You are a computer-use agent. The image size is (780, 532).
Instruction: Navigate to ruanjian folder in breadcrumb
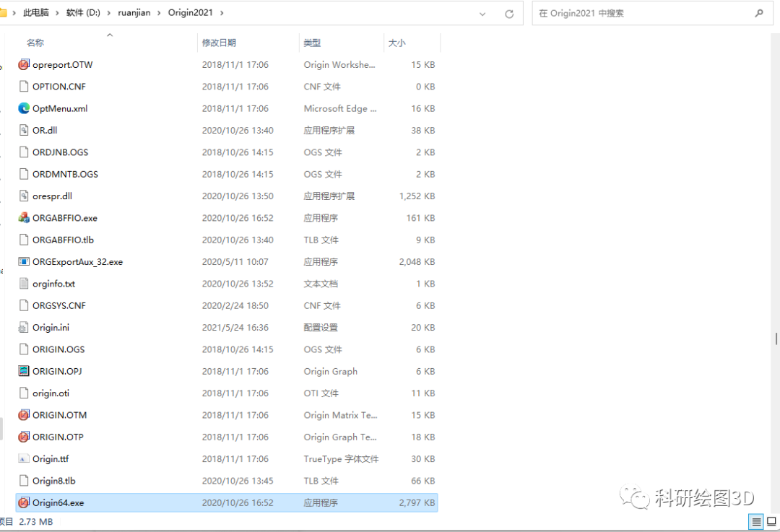134,12
